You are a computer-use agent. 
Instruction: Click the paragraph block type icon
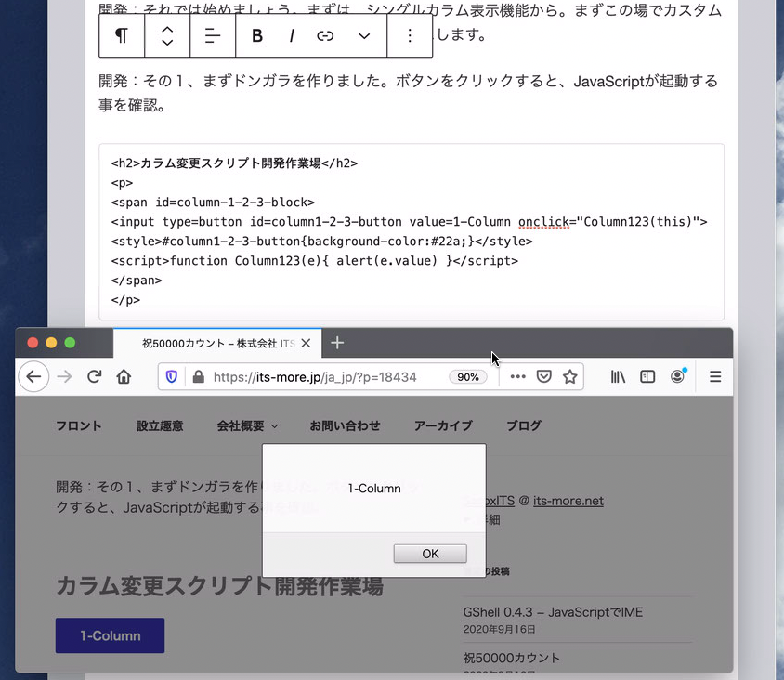click(122, 36)
